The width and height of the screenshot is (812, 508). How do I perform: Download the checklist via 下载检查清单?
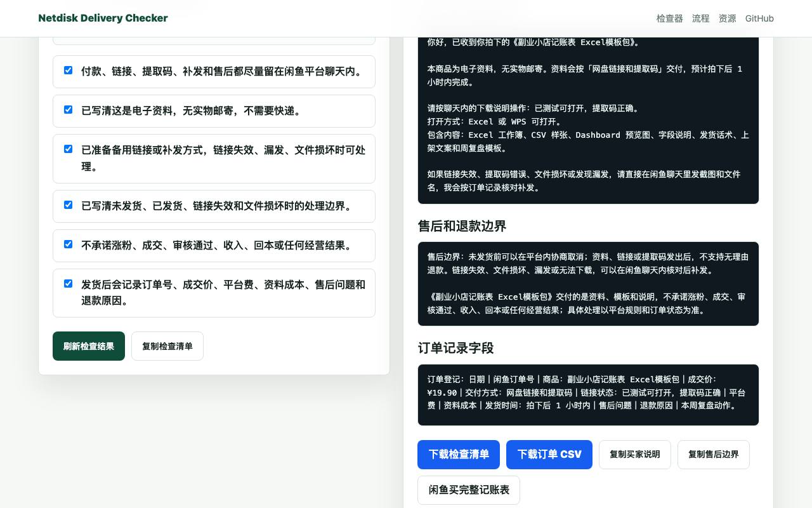tap(459, 455)
